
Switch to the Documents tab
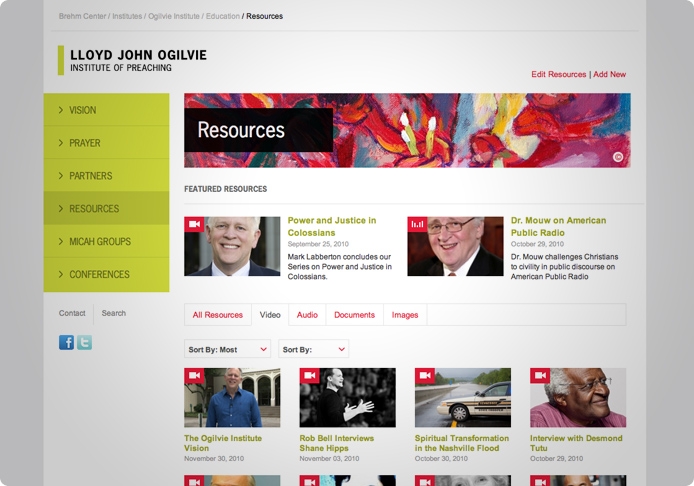355,315
